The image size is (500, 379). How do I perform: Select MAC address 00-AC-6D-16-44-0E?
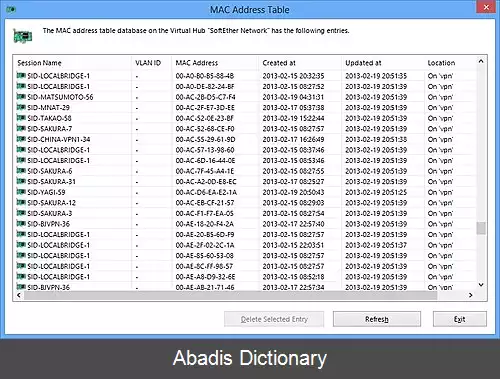pyautogui.click(x=205, y=160)
